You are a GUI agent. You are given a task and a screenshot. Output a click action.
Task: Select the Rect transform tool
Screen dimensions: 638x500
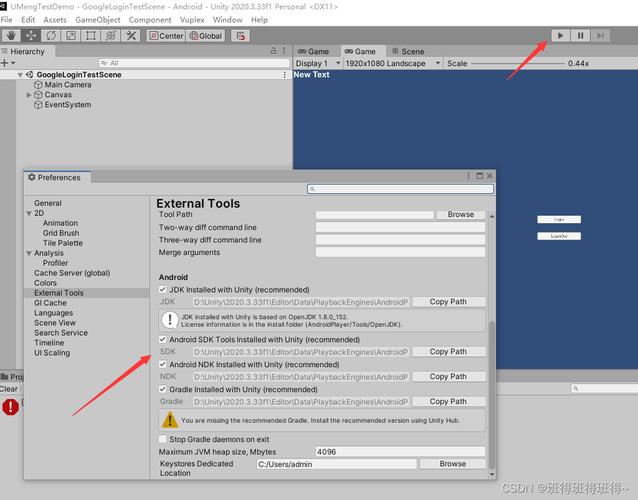click(91, 36)
